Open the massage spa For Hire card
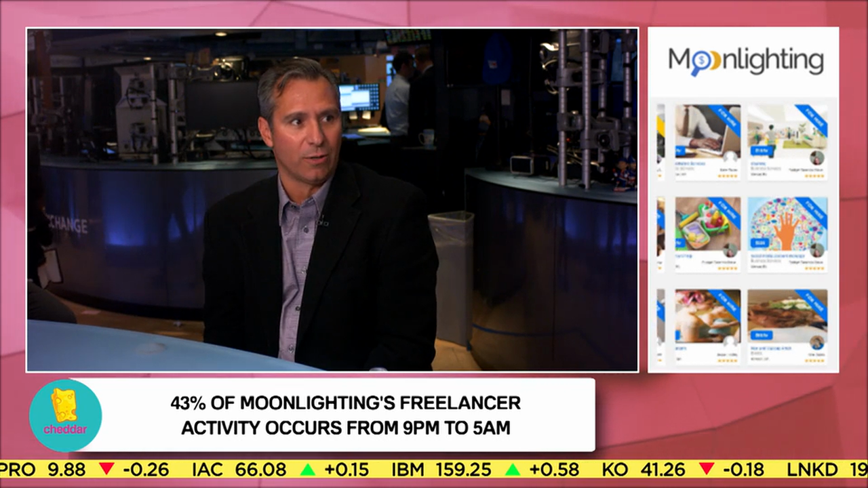The height and width of the screenshot is (488, 868). point(707,327)
